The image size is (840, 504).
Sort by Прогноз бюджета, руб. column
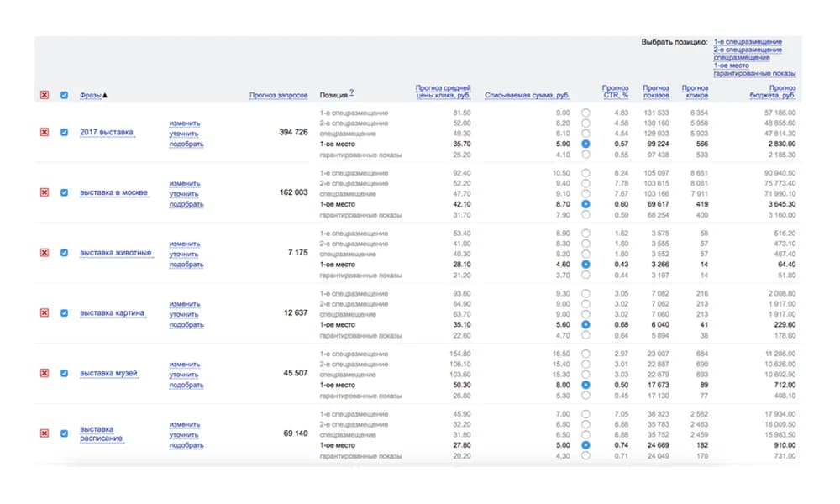(773, 92)
